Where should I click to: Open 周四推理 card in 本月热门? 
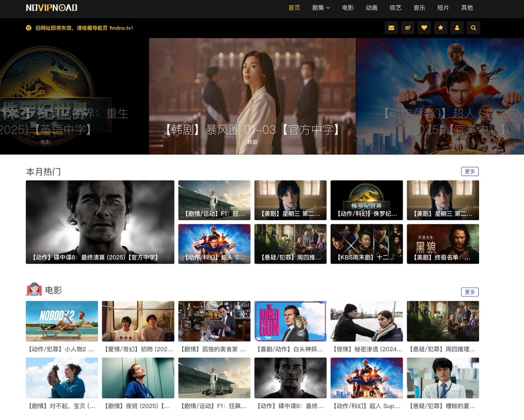coord(290,244)
